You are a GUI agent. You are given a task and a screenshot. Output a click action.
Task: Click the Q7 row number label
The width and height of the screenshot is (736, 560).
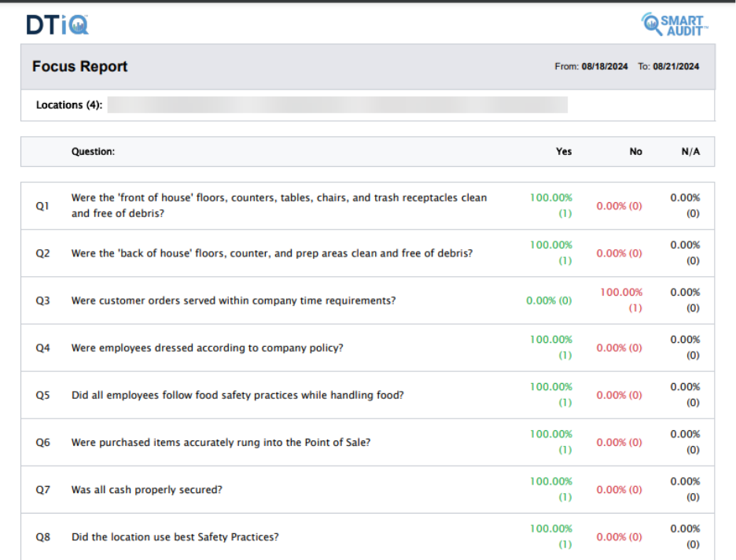(42, 489)
